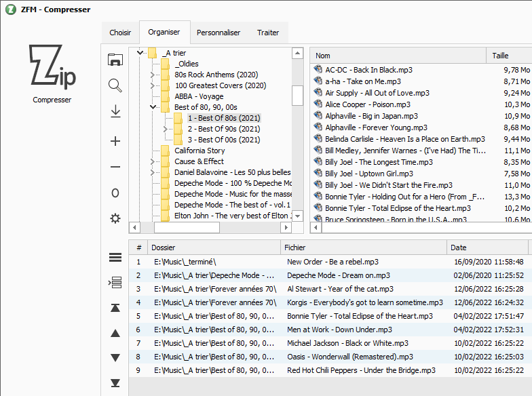
Task: Select row Depeche Mode - Dream on.mp3
Action: [330, 275]
